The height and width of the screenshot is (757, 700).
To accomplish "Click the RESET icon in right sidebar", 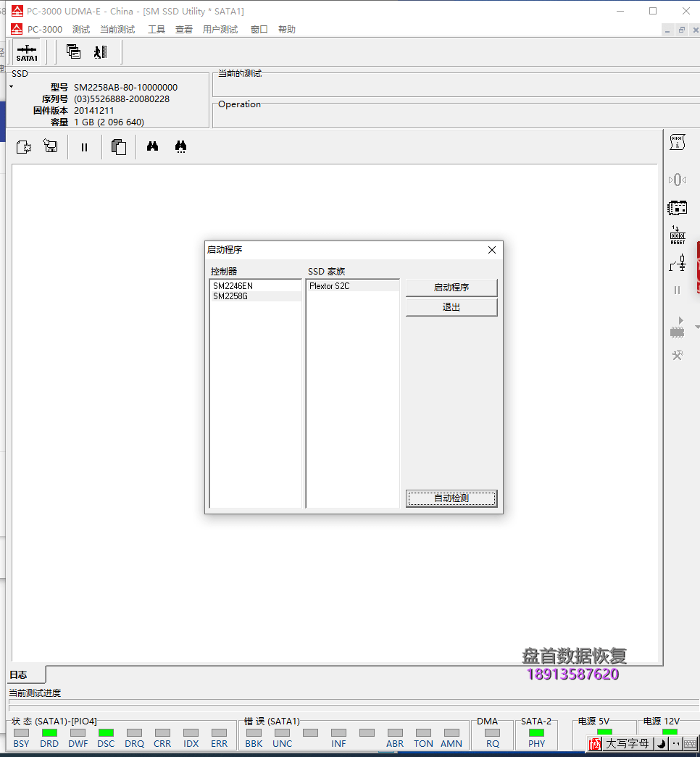I will point(678,235).
